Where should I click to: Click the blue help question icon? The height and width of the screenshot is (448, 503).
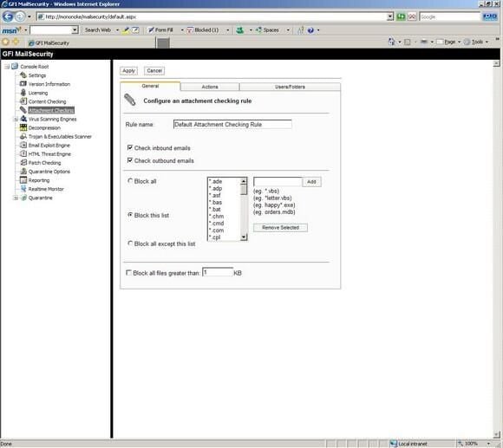[x=310, y=30]
